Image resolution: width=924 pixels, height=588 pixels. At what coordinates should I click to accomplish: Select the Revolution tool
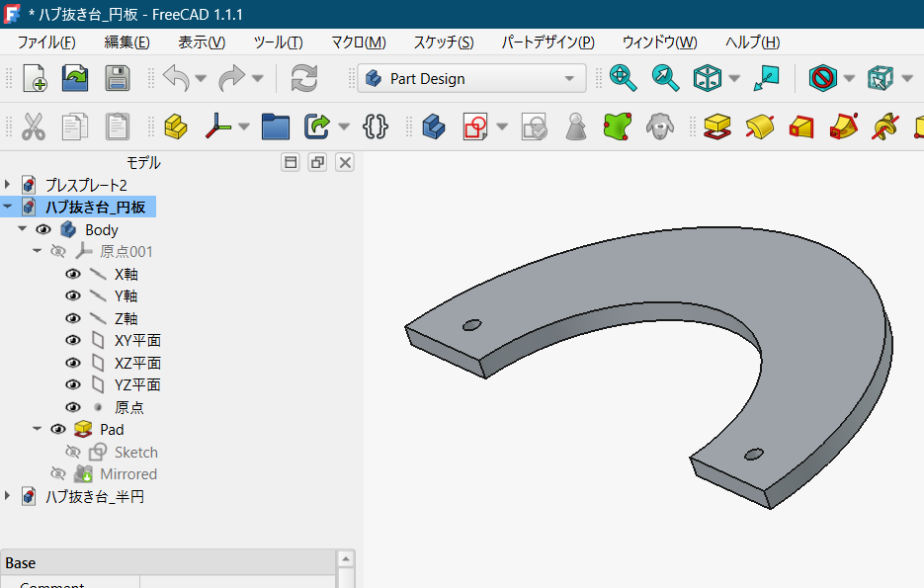[760, 126]
